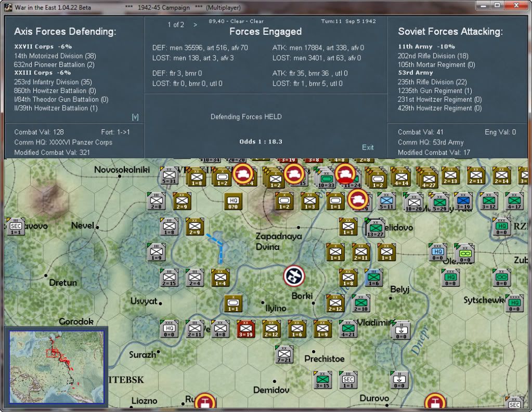Click the '11th Army -10%' header

[x=426, y=47]
